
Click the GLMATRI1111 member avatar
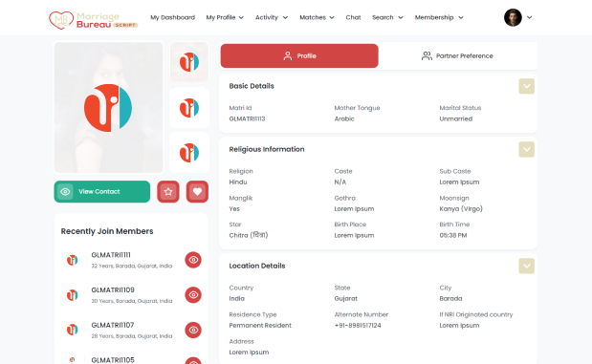tap(72, 260)
